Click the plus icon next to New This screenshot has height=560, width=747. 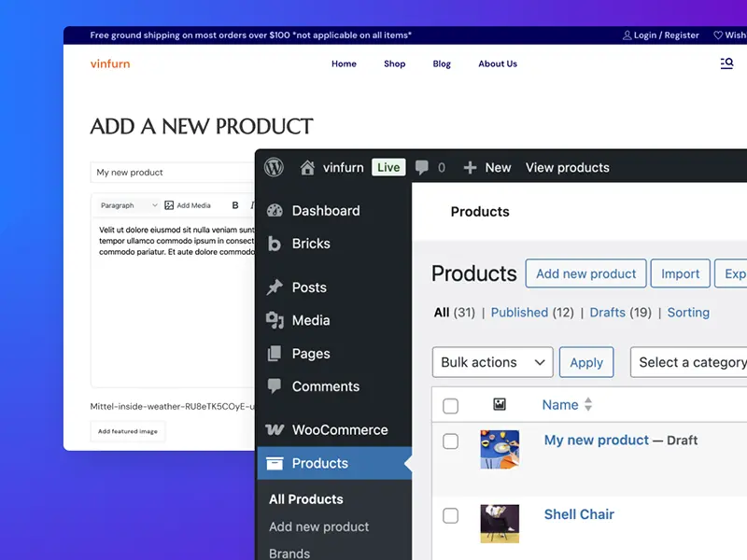coord(470,168)
